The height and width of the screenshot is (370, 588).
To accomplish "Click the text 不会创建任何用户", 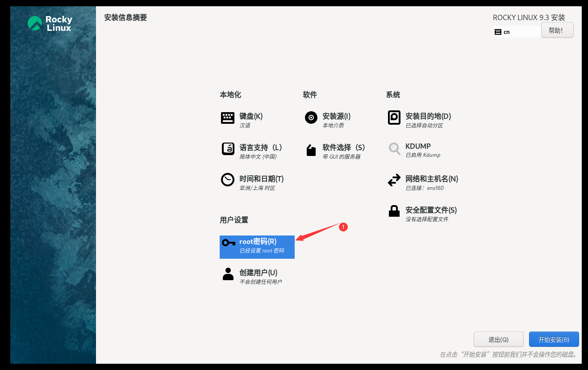I will 261,282.
